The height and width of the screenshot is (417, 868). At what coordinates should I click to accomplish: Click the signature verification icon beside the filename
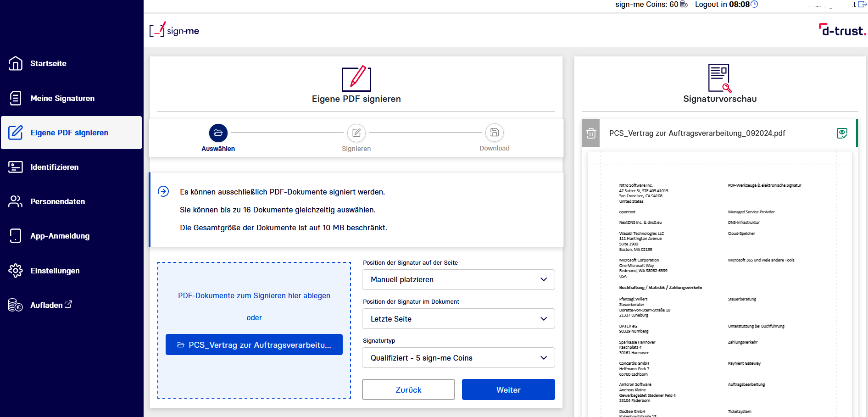[842, 133]
